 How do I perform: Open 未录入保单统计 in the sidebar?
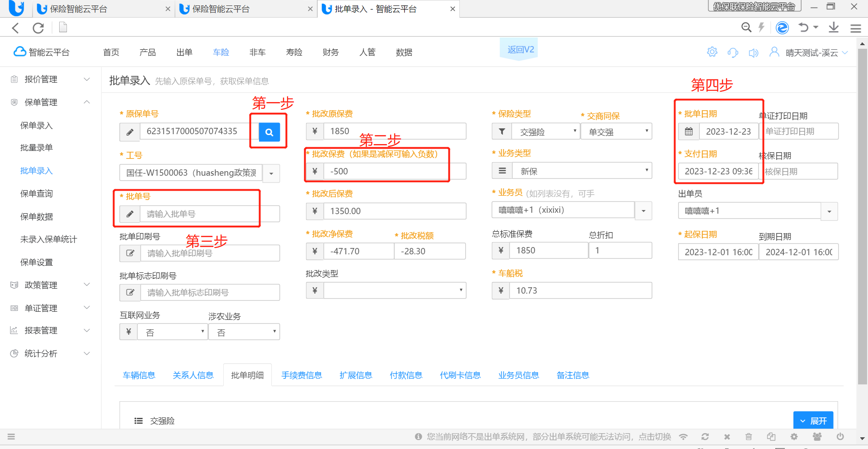[x=49, y=239]
